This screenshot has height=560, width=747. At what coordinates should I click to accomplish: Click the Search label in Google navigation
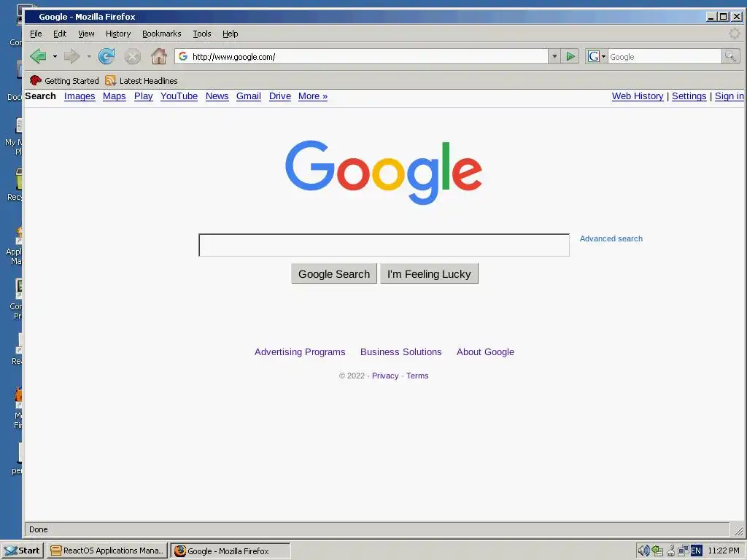click(x=41, y=96)
